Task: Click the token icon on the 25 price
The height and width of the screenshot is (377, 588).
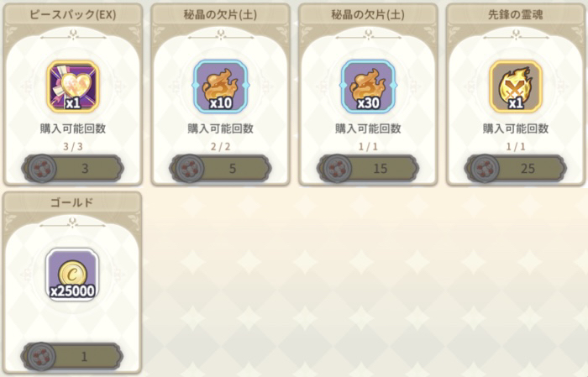Action: [485, 168]
